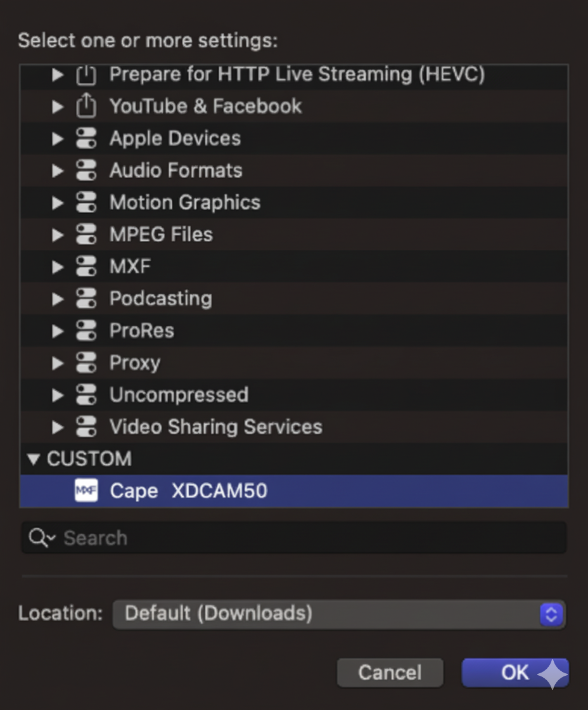Click the Motion Graphics group icon

pos(86,202)
